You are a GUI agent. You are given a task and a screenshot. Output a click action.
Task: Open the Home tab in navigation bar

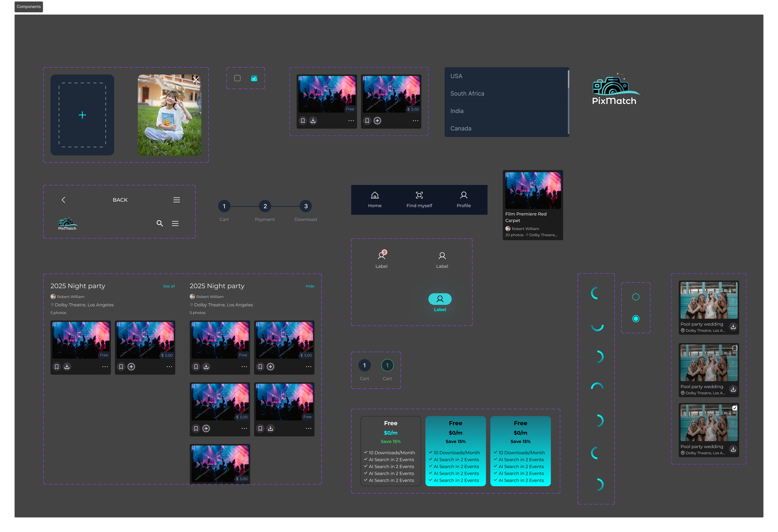[375, 200]
